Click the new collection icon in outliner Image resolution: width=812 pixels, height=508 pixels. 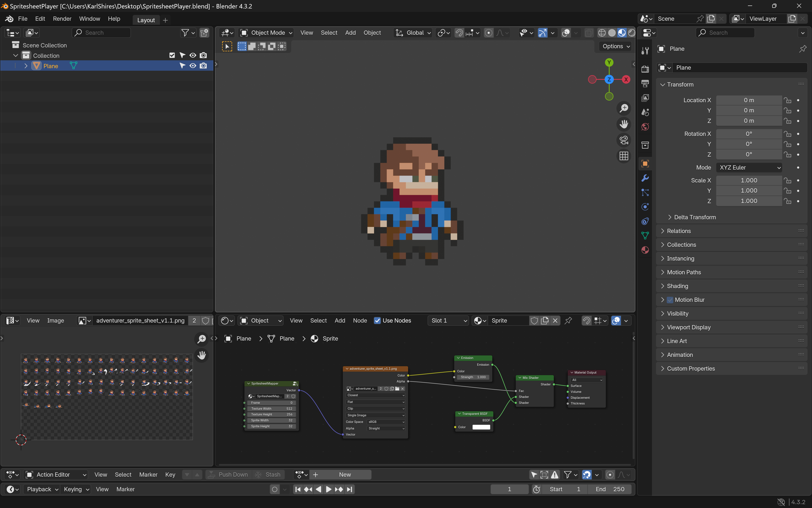[204, 33]
